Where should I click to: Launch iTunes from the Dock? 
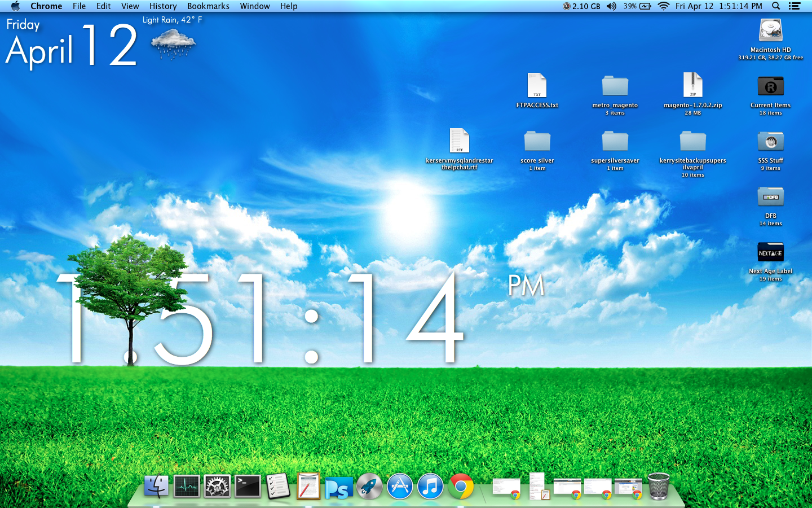(x=430, y=486)
